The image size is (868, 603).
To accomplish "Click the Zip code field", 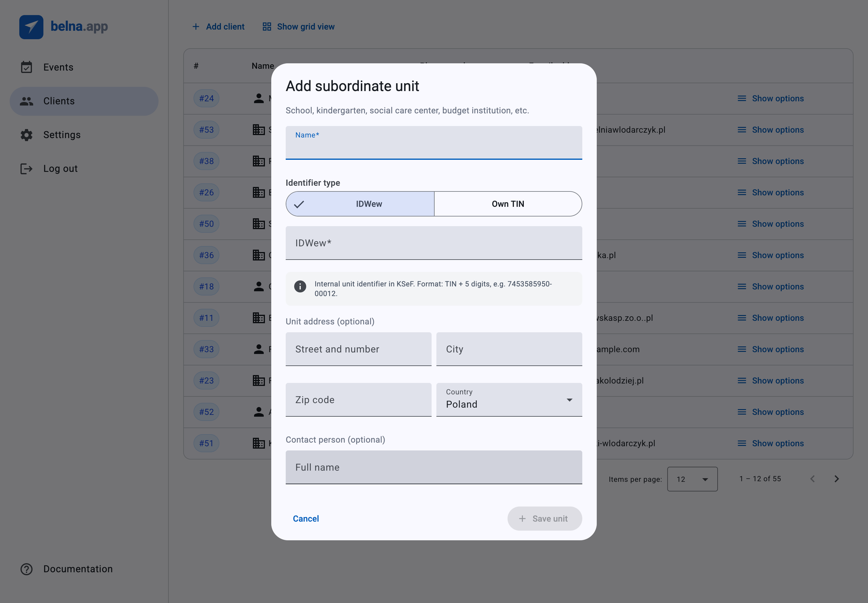I will (x=358, y=400).
